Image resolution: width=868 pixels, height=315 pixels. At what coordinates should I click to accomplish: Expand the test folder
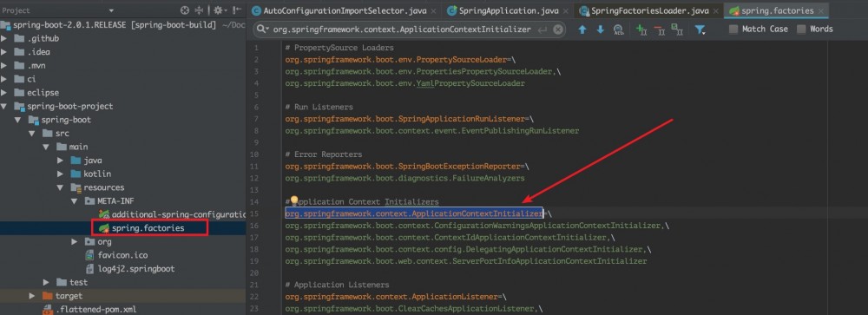pos(46,282)
